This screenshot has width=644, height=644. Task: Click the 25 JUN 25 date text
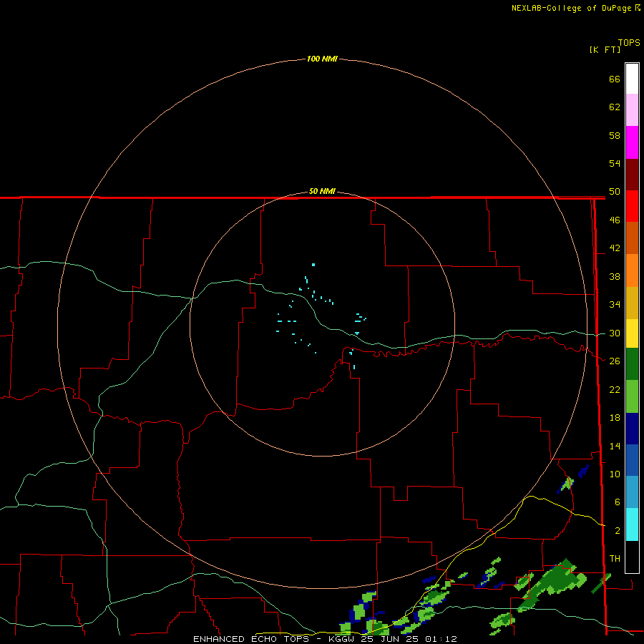pyautogui.click(x=391, y=639)
